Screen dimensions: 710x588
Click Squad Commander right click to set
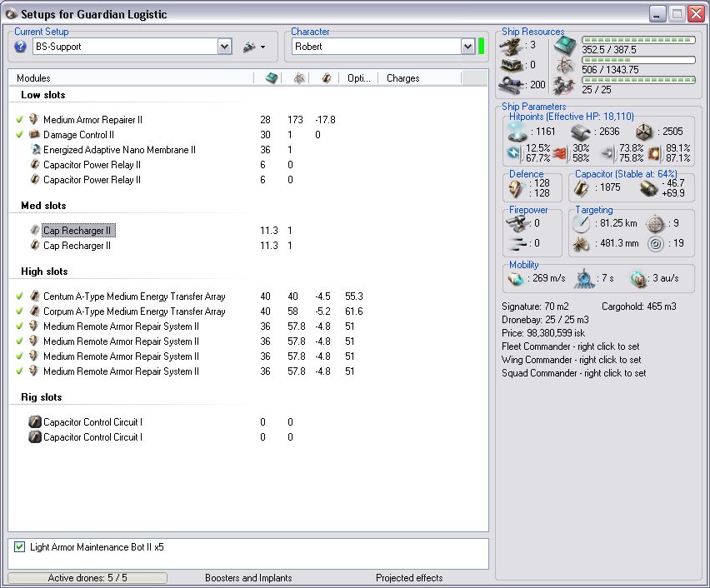point(573,373)
